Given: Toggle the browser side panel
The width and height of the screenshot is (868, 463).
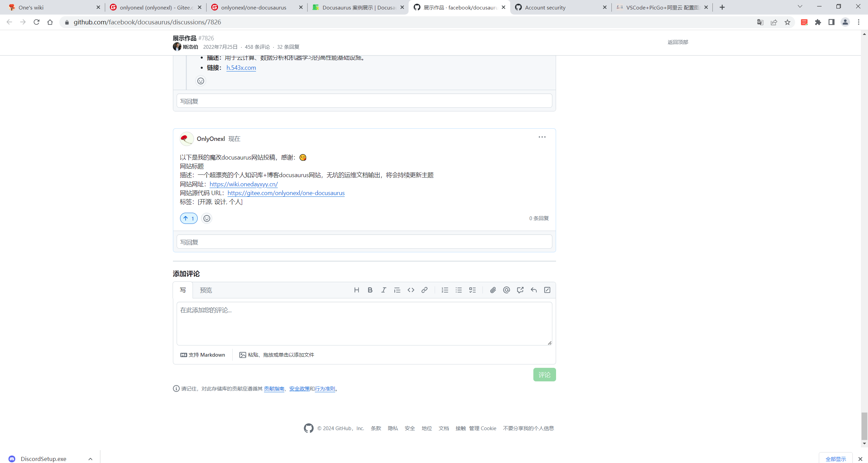Looking at the screenshot, I should pyautogui.click(x=831, y=22).
